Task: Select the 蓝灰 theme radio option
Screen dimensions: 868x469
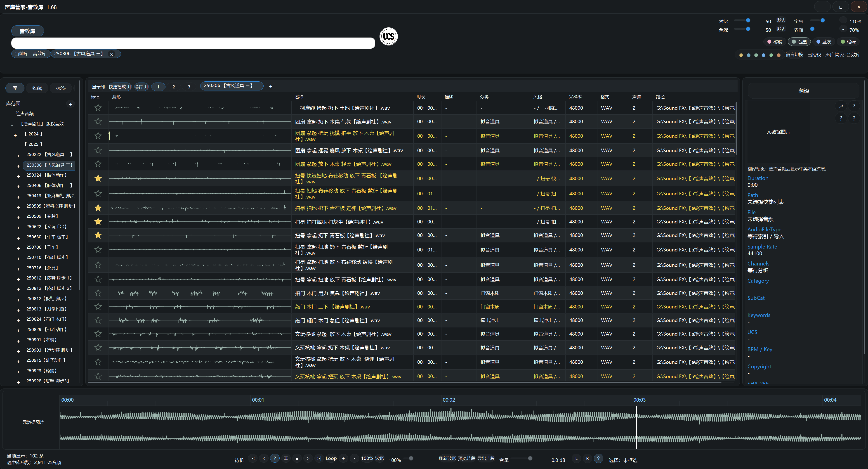Action: 823,42
